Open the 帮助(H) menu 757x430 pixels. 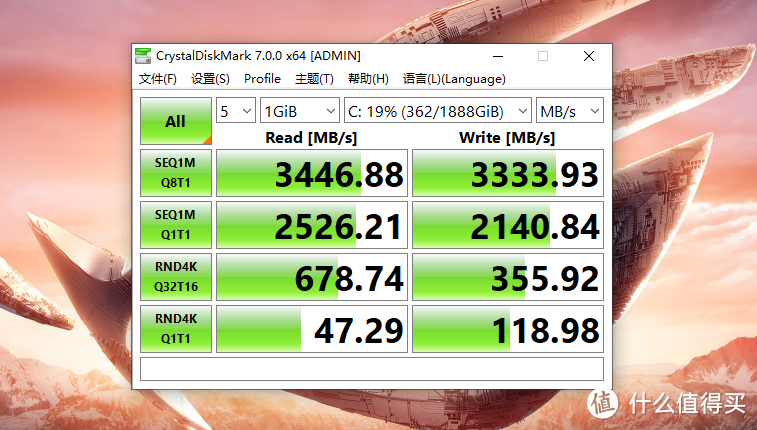click(368, 79)
